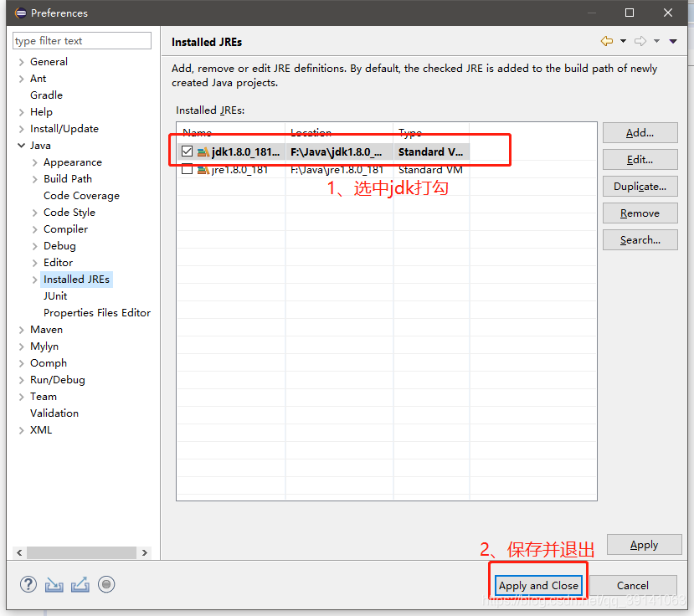Click the Location column header
Viewport: 694px width, 616px height.
[x=340, y=132]
